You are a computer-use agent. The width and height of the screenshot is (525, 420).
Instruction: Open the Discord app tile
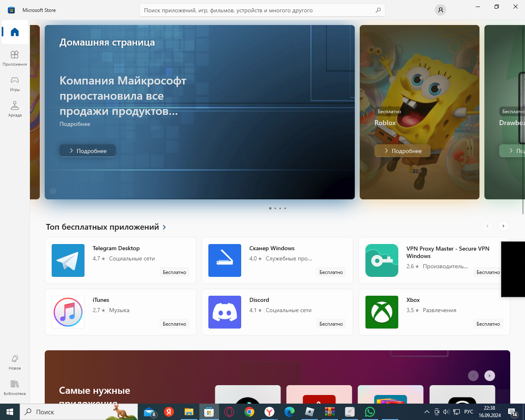click(x=277, y=312)
